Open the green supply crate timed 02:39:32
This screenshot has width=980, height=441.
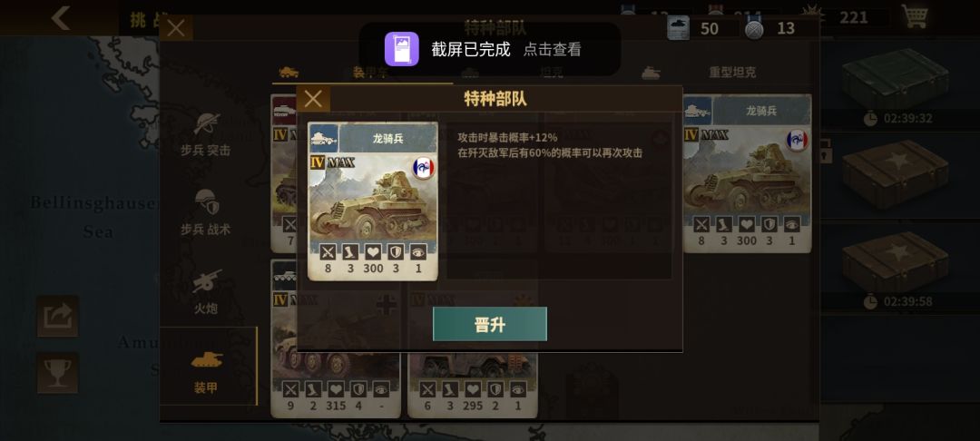click(897, 81)
